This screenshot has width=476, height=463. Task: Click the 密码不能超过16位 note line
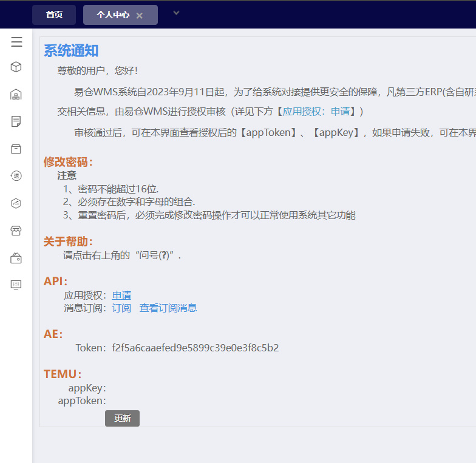pos(110,189)
